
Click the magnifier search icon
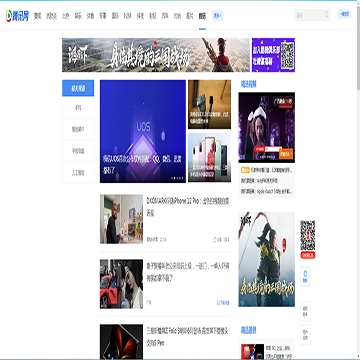pos(326,15)
